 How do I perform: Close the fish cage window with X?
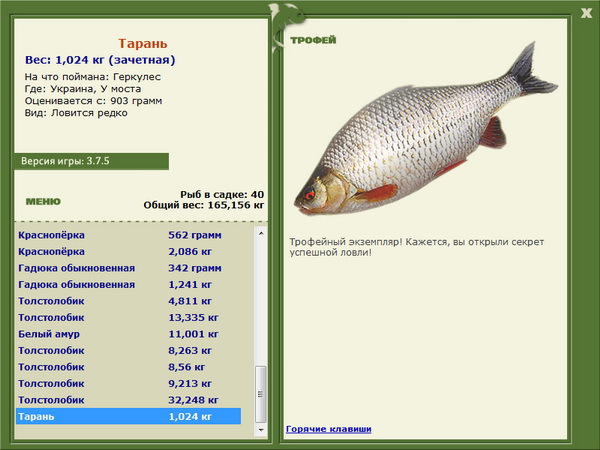click(x=586, y=14)
